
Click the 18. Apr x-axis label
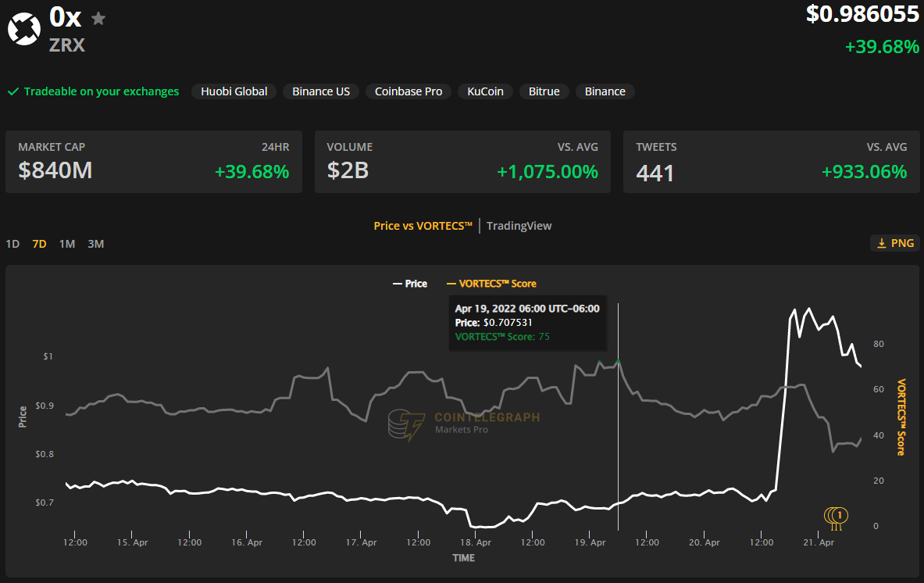(476, 542)
